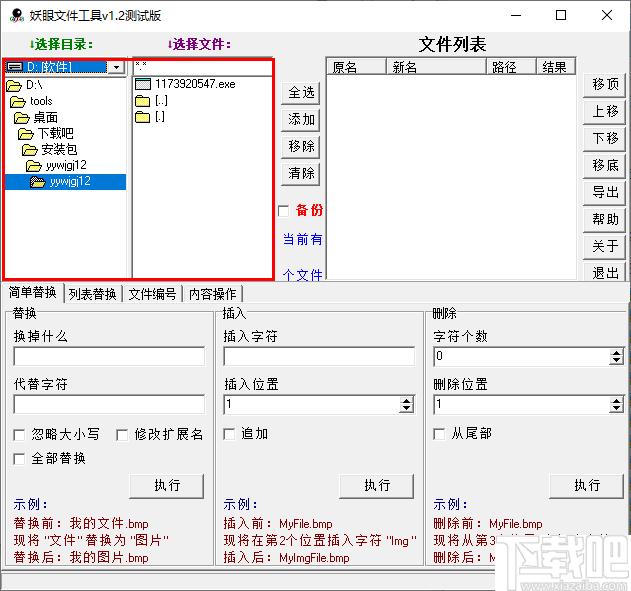Screen dimensions: 631x591
Task: Click the 全选 select-all button
Action: click(x=301, y=93)
